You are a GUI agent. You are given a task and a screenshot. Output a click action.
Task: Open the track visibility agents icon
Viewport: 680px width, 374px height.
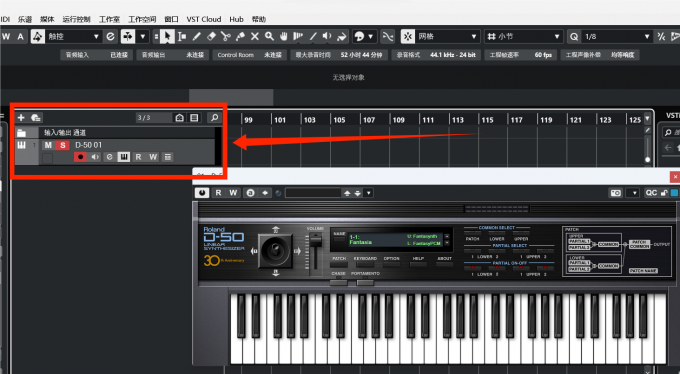pyautogui.click(x=179, y=118)
